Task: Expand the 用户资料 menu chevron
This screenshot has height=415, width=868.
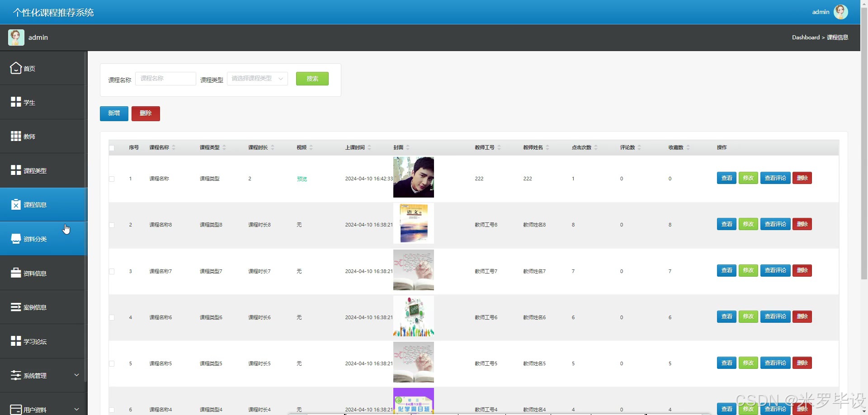Action: [76, 409]
